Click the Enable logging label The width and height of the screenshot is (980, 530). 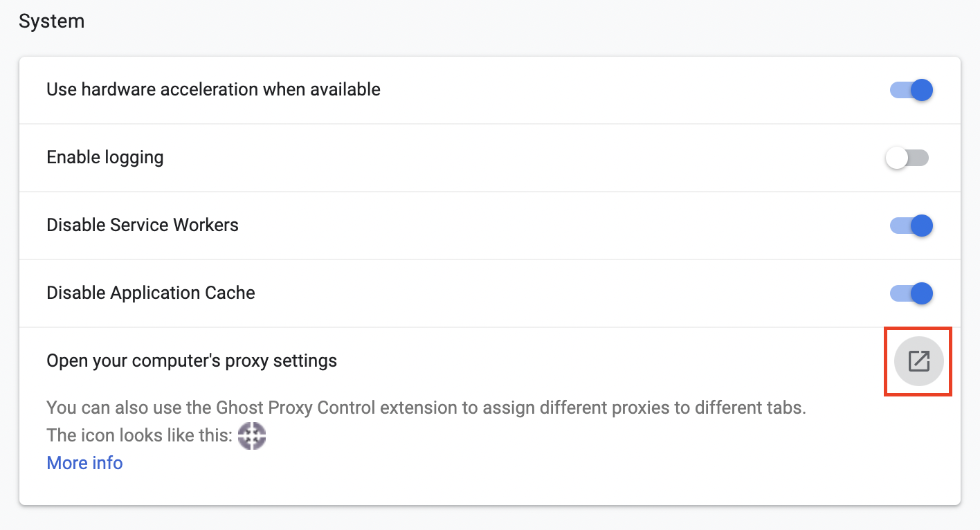point(105,157)
